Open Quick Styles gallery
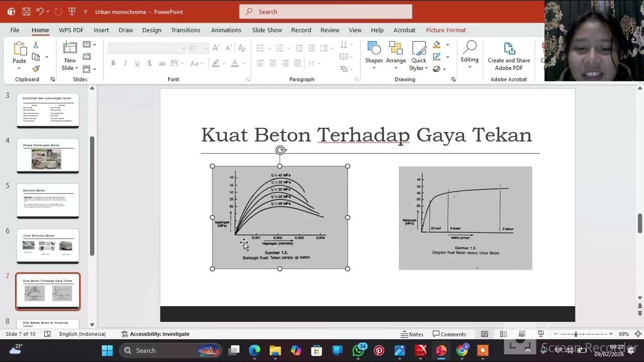The image size is (644, 362). tap(419, 55)
